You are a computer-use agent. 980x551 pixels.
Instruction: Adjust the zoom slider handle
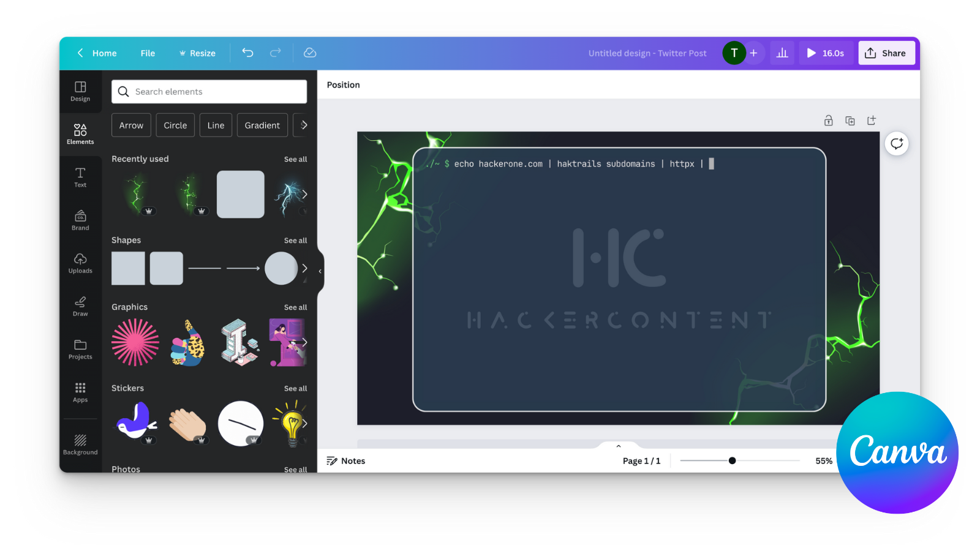click(732, 460)
